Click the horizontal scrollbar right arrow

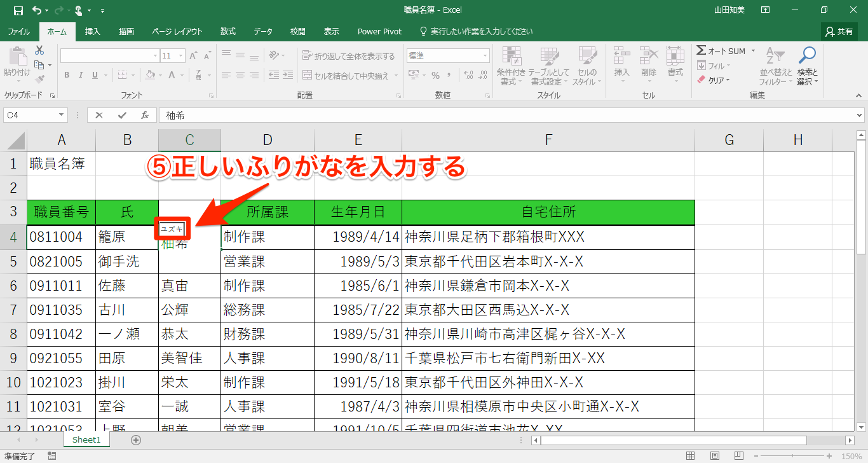[850, 440]
